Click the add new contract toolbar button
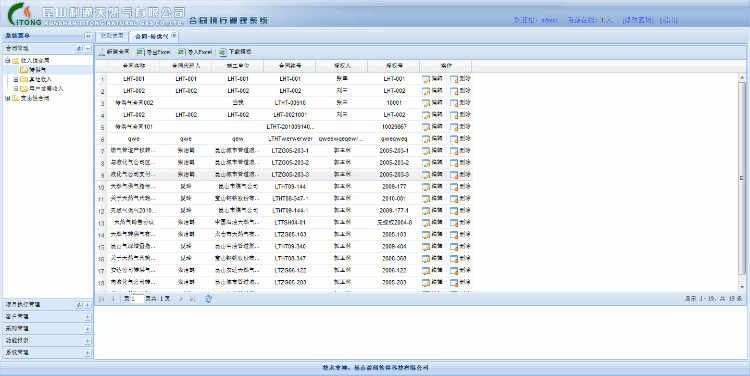750x376 pixels. (114, 52)
